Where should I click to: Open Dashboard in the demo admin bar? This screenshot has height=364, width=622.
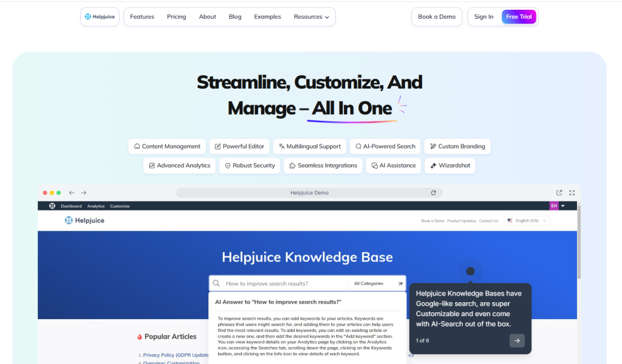click(x=72, y=206)
